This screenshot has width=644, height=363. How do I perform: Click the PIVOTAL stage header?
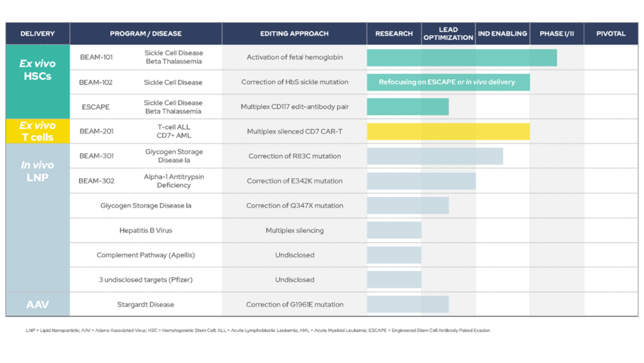pos(611,33)
